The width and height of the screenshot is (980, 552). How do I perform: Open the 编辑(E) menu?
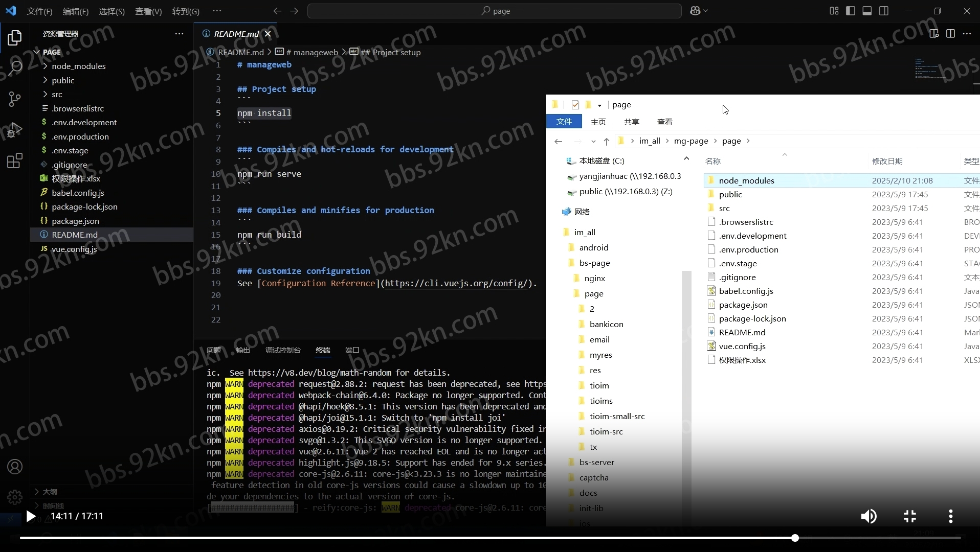pos(76,11)
